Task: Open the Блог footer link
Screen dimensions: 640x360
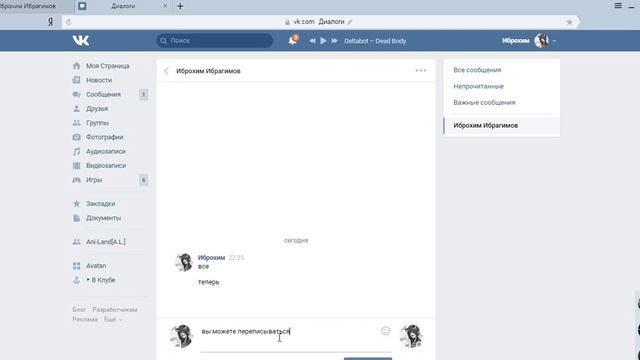Action: click(79, 310)
